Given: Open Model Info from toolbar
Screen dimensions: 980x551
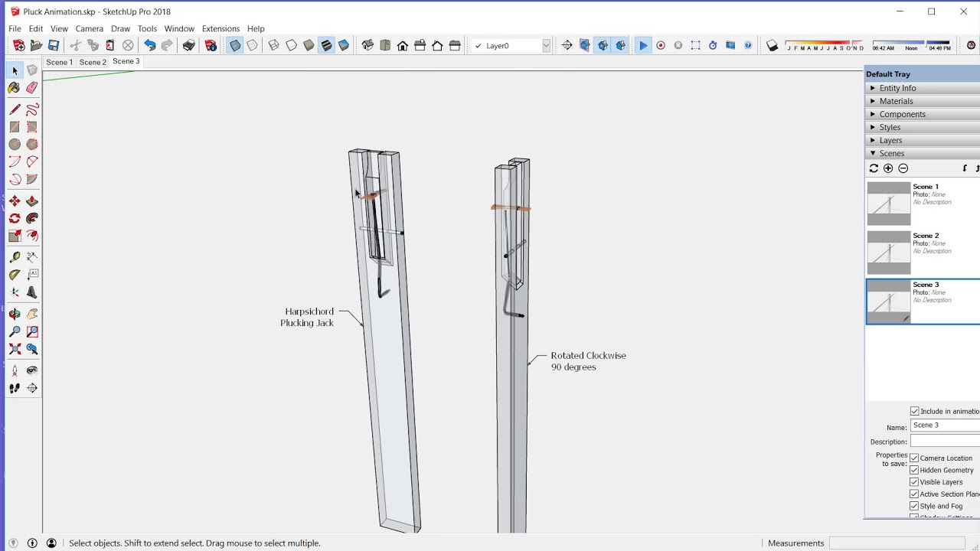Looking at the screenshot, I should coord(211,46).
